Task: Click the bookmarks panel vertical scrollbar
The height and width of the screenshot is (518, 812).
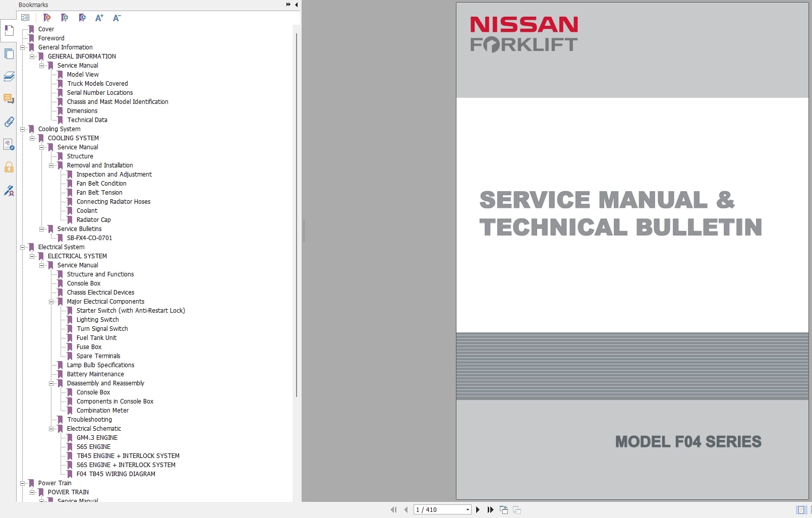Action: coord(297,215)
